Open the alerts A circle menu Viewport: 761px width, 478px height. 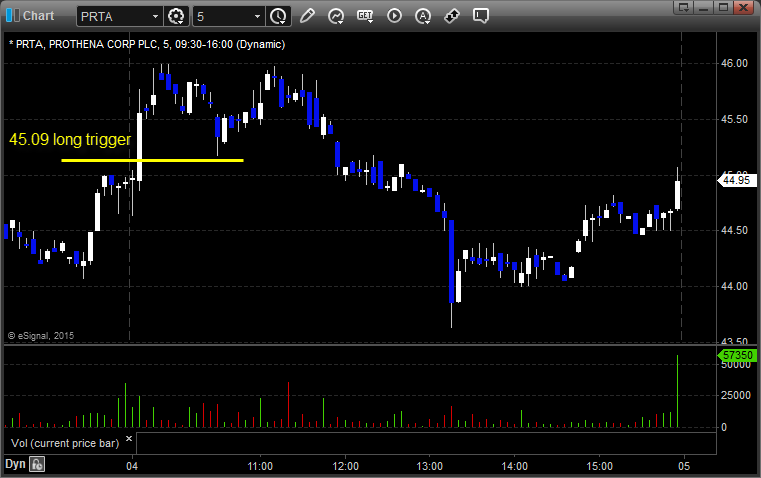423,16
